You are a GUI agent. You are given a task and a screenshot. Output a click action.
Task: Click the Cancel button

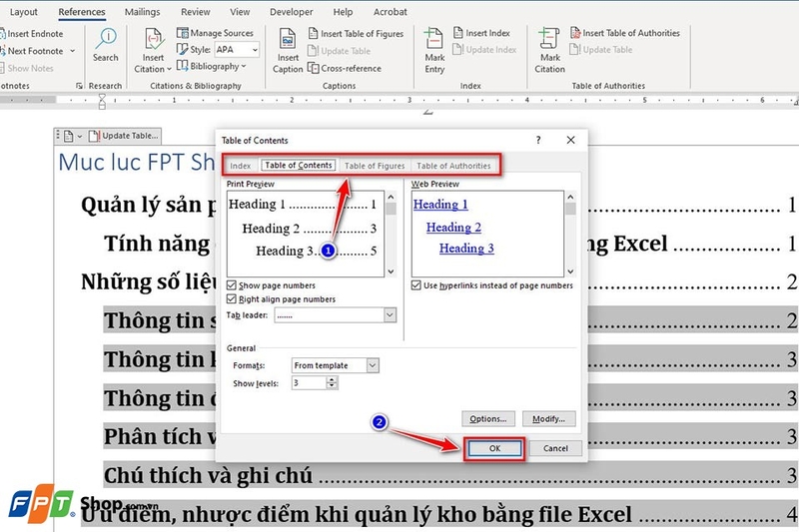click(555, 448)
